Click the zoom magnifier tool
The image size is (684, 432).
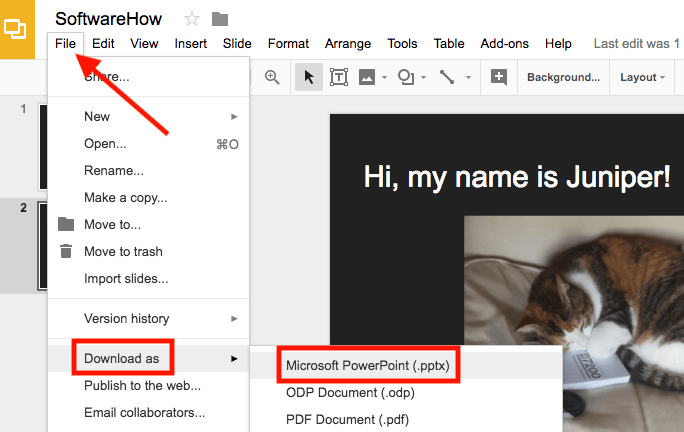(x=272, y=77)
